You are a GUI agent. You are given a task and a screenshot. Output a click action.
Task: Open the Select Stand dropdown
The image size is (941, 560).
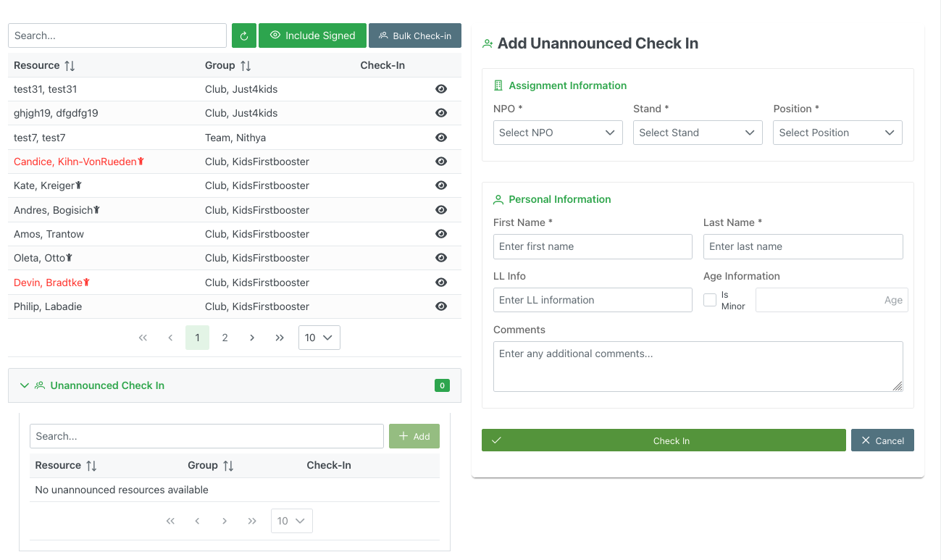click(697, 133)
